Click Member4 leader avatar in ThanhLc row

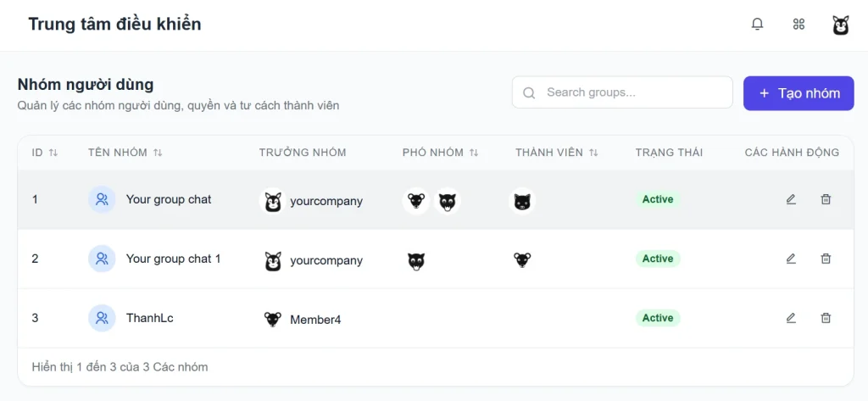click(x=272, y=320)
